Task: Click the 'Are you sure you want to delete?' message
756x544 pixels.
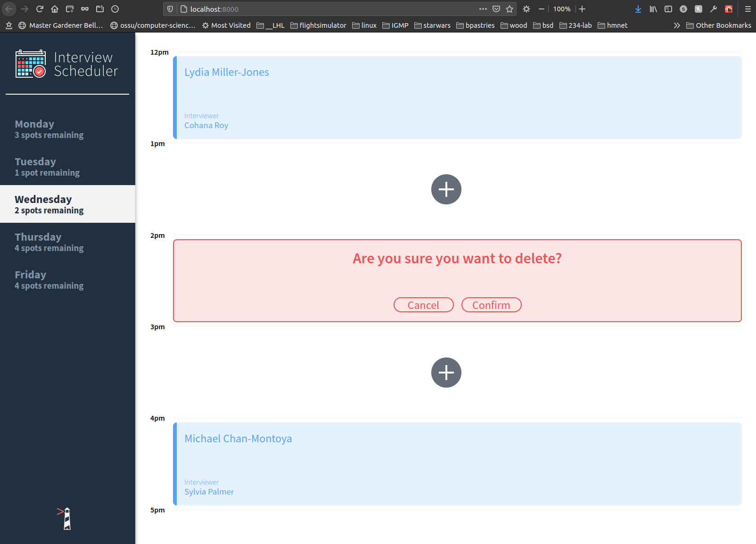Action: click(457, 259)
